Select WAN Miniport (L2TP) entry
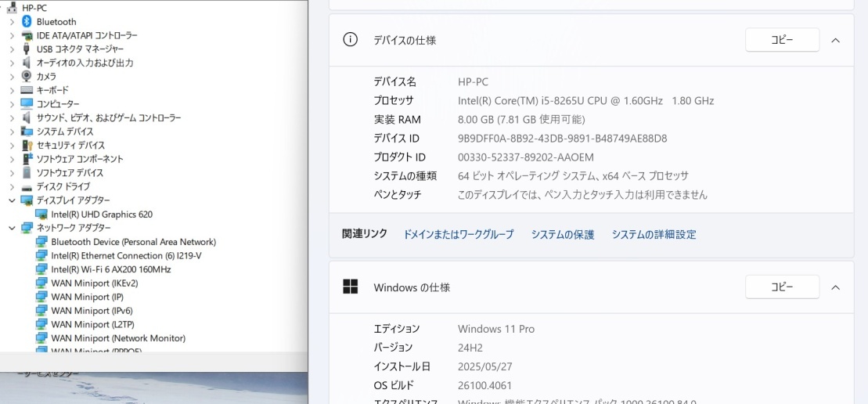The image size is (868, 404). tap(92, 324)
